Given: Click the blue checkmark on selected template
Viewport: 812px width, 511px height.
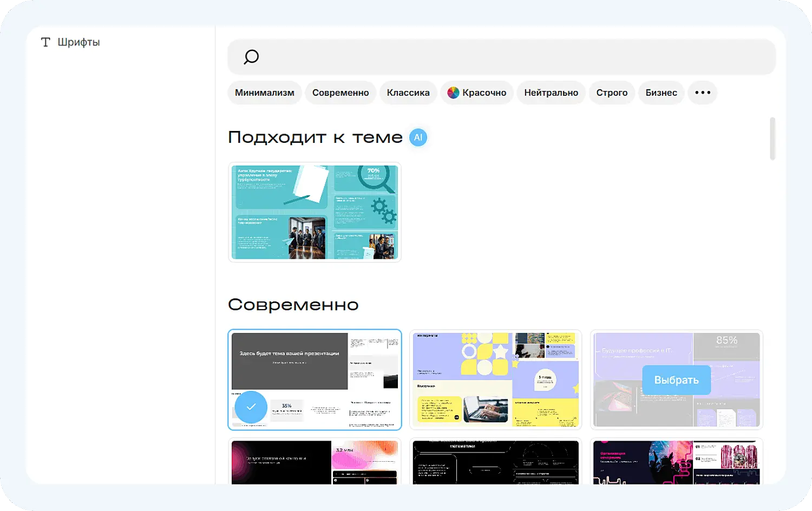Looking at the screenshot, I should pyautogui.click(x=251, y=407).
